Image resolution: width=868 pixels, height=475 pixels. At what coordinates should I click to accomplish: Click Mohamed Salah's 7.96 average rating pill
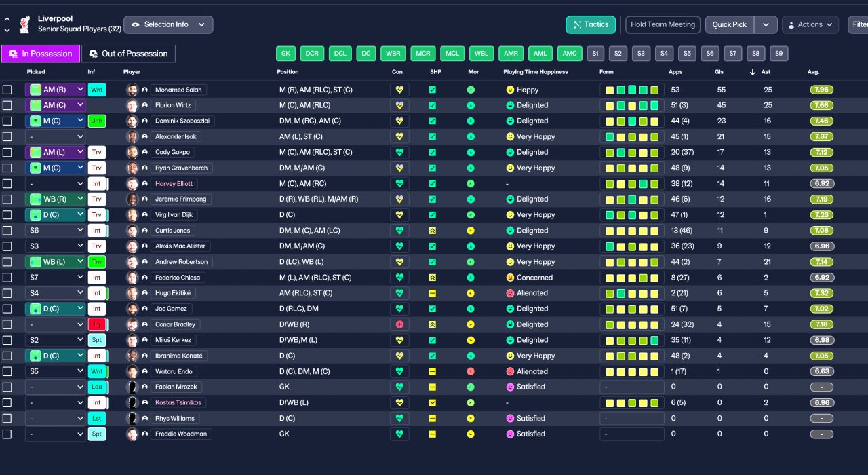click(x=821, y=90)
